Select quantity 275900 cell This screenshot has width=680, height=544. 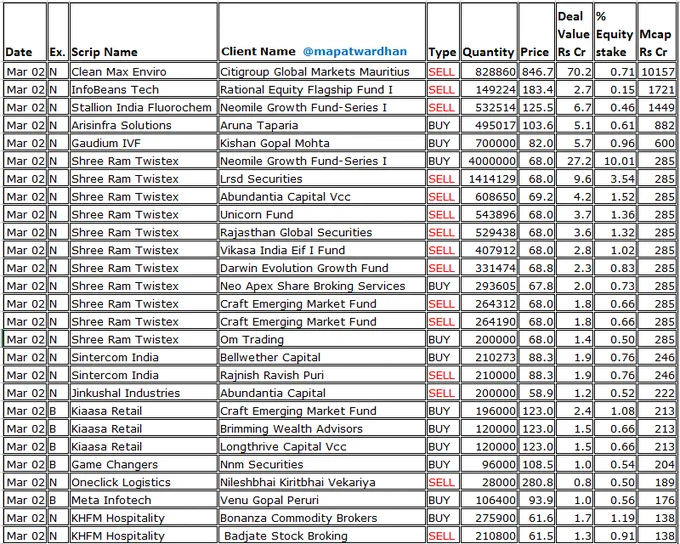point(489,518)
